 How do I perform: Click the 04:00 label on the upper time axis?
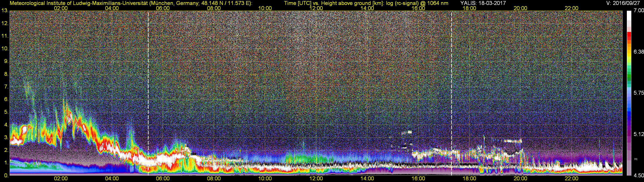[x=112, y=8]
